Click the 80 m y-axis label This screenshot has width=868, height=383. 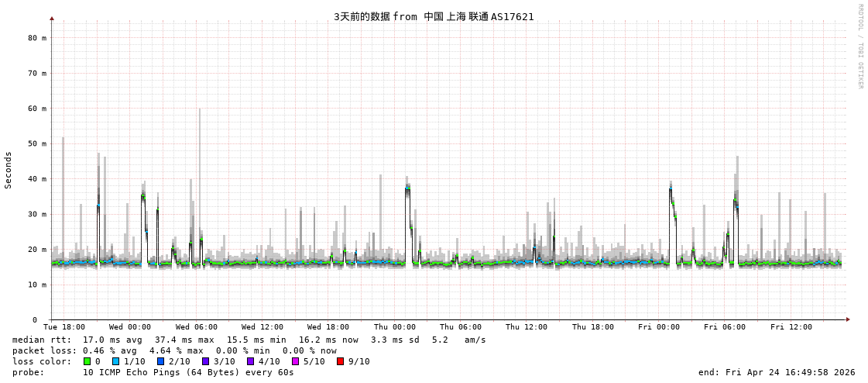pos(37,37)
